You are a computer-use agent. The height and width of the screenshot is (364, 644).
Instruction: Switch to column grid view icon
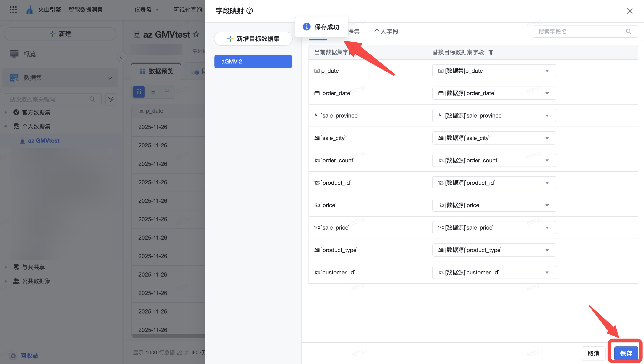coord(139,92)
